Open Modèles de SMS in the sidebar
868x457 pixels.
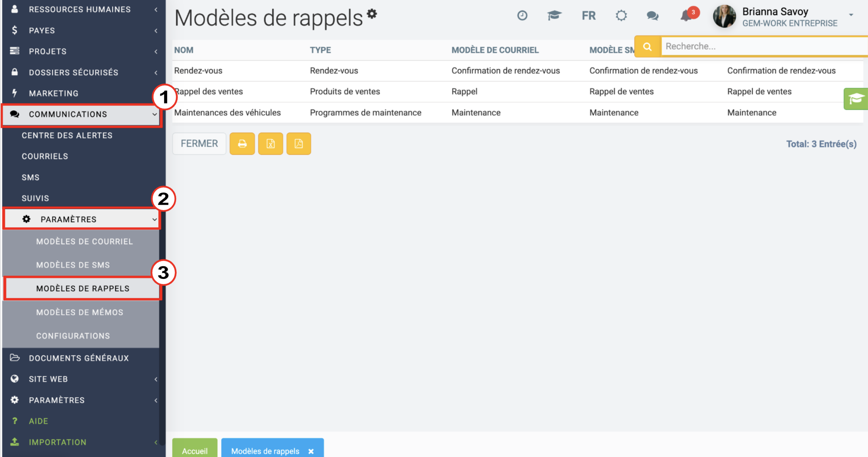73,265
